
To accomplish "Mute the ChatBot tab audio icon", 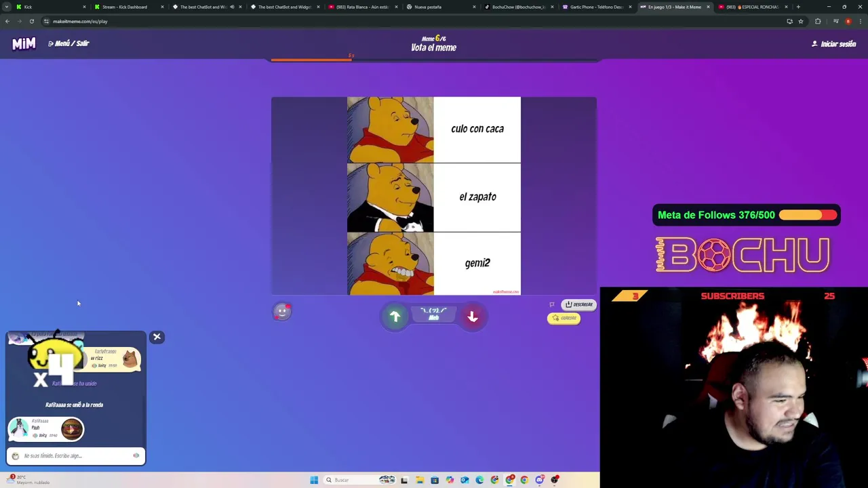I will (232, 7).
